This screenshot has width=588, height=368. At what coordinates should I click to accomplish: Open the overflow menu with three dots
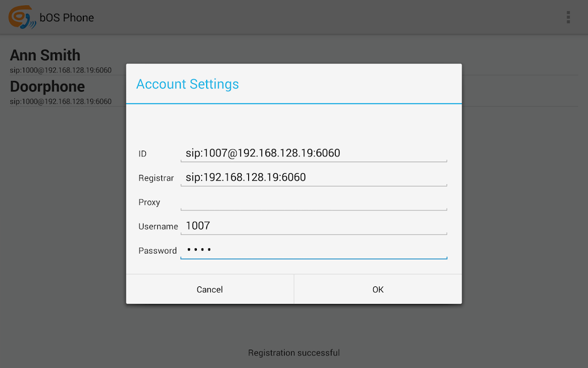pos(568,17)
